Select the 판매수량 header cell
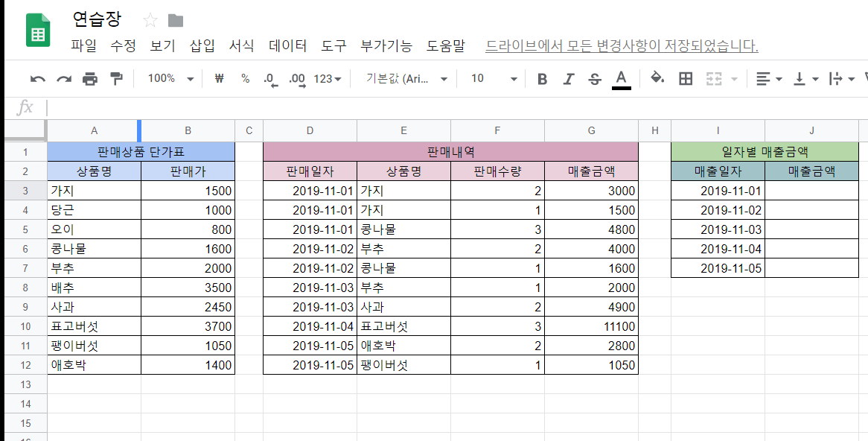The width and height of the screenshot is (868, 441). pyautogui.click(x=498, y=171)
